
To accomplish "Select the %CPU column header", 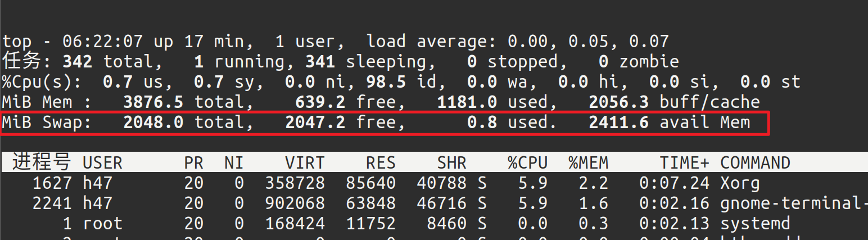I will tap(527, 163).
